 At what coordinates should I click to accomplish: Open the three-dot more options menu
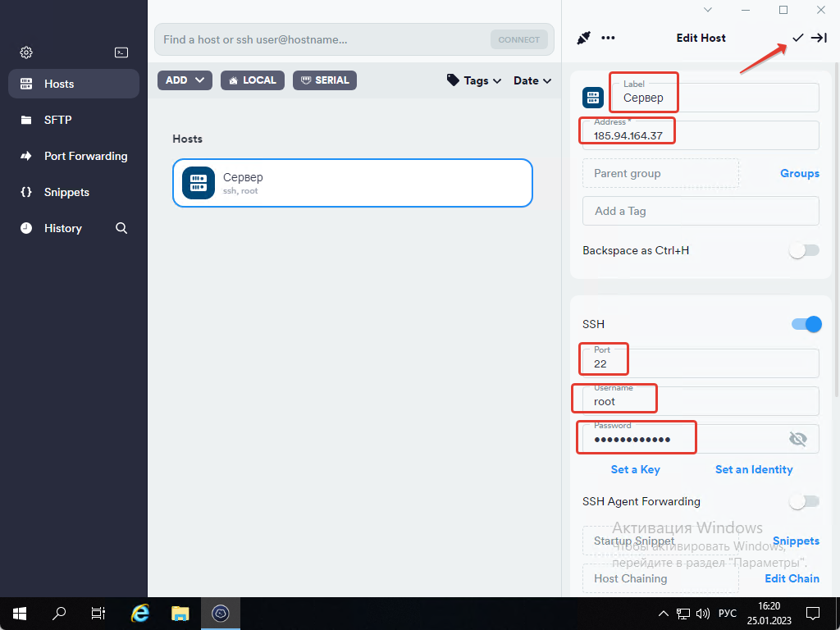tap(608, 38)
